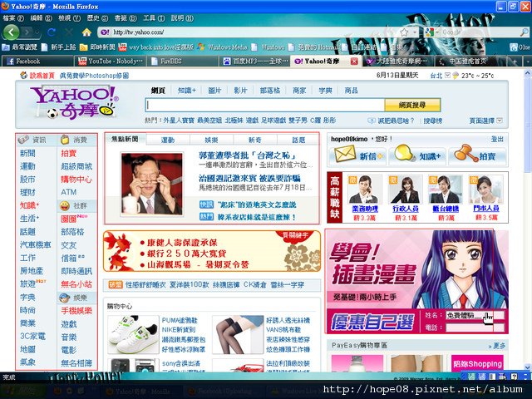The width and height of the screenshot is (532, 399).
Task: Close the Yahoo!奇摩 tab
Action: pyautogui.click(x=354, y=61)
